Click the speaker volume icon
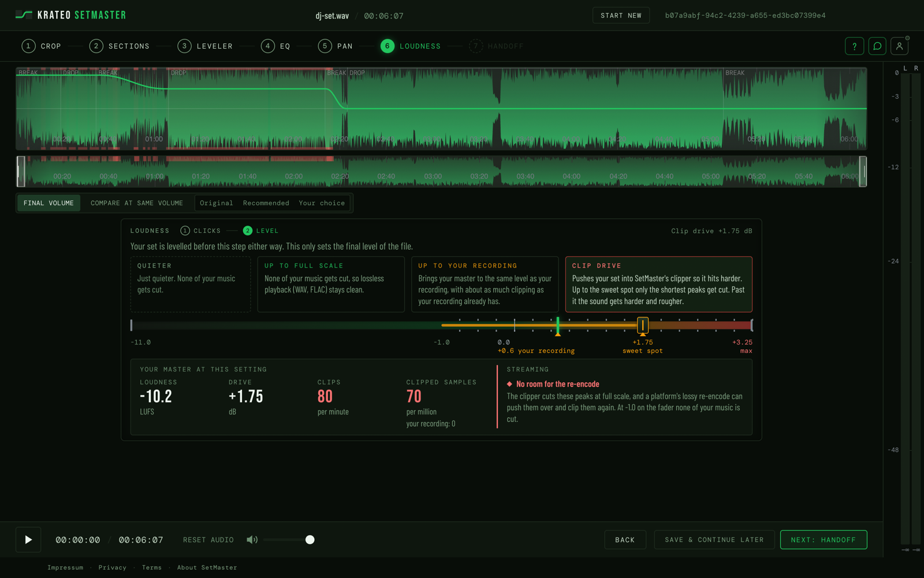This screenshot has width=924, height=578. [252, 540]
